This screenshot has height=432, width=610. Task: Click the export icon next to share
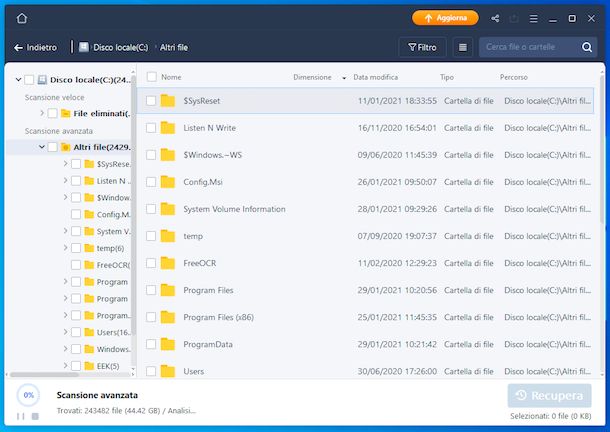(514, 18)
